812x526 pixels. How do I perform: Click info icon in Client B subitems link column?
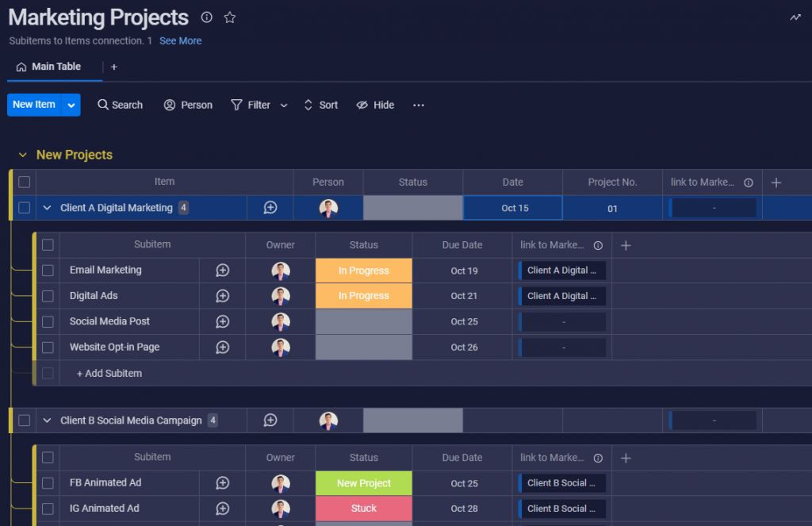(598, 458)
